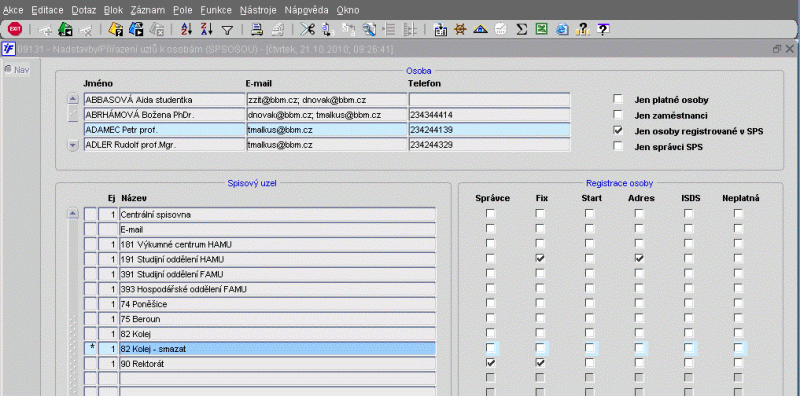Screen dimensions: 800x396
Task: Click the funnel filter icon
Action: [x=228, y=30]
